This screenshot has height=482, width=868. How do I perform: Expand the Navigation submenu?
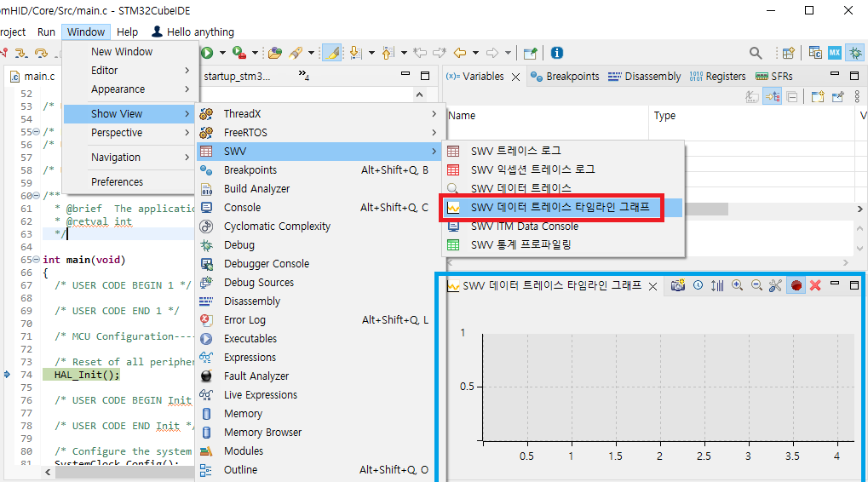(x=130, y=158)
